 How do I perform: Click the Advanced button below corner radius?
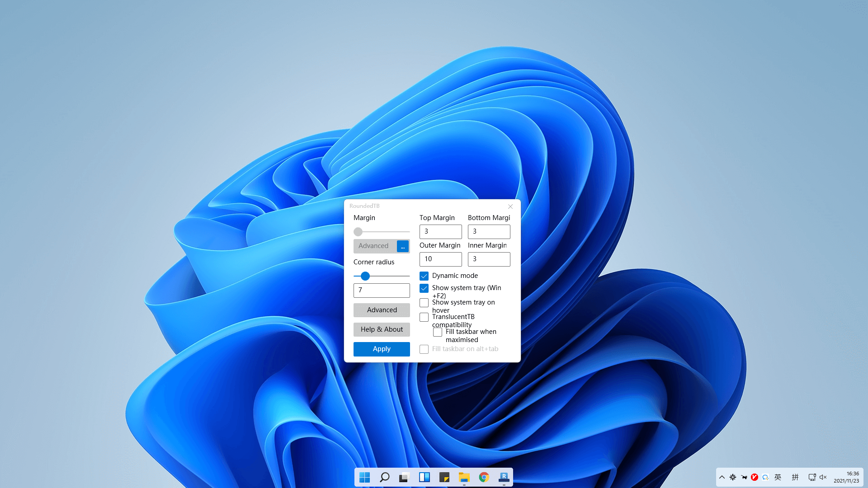click(x=382, y=310)
